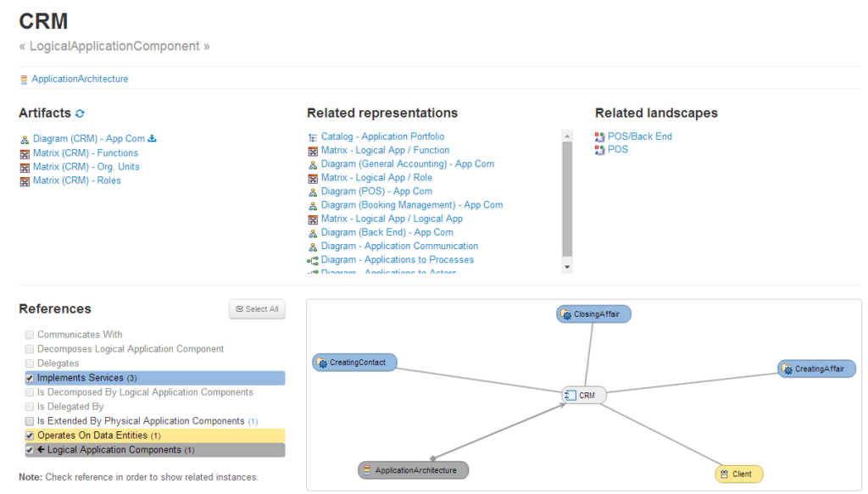This screenshot has height=494, width=868.
Task: Open Diagram (Back End) - App Com
Action: coord(387,232)
